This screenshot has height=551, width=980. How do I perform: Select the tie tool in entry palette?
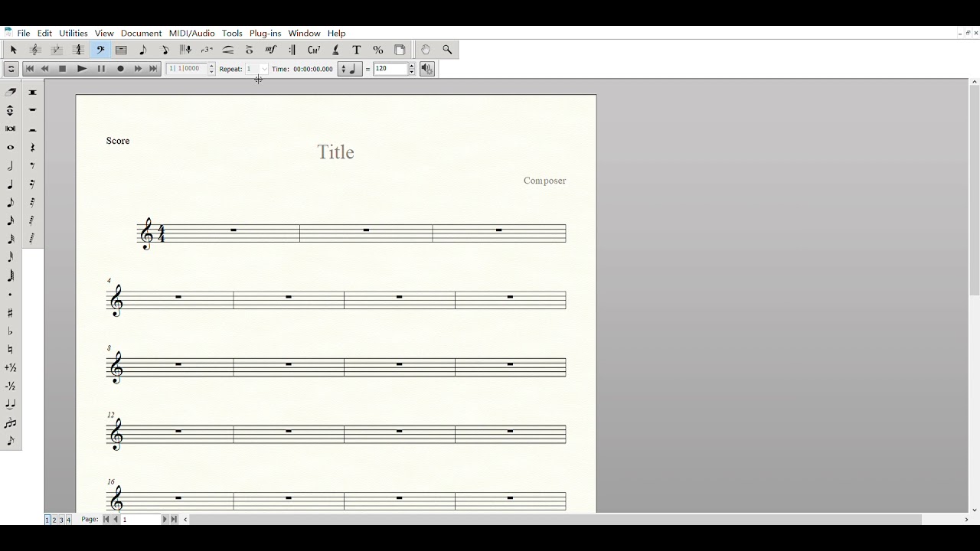pyautogui.click(x=11, y=405)
